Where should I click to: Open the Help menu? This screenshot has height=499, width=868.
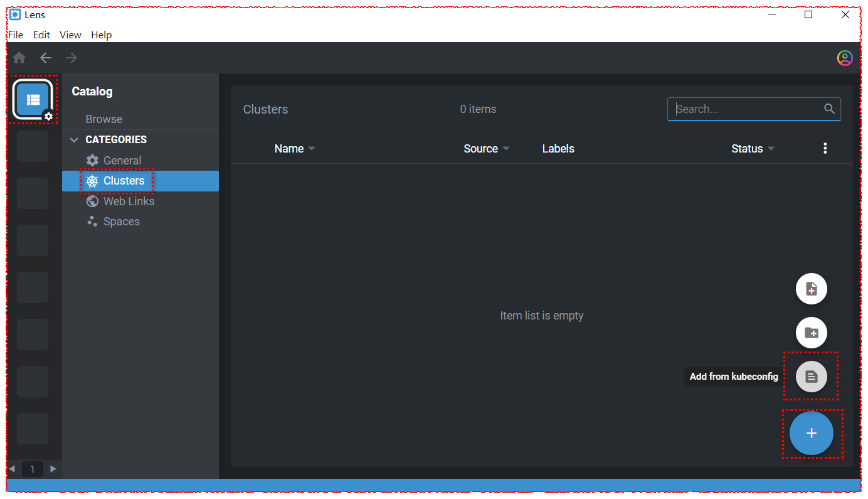pos(102,35)
